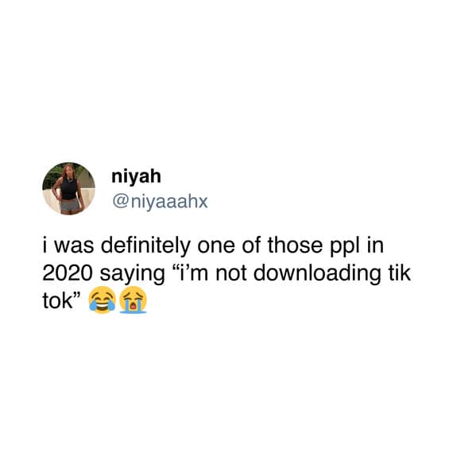Click the tears of joy emoji

pyautogui.click(x=102, y=300)
